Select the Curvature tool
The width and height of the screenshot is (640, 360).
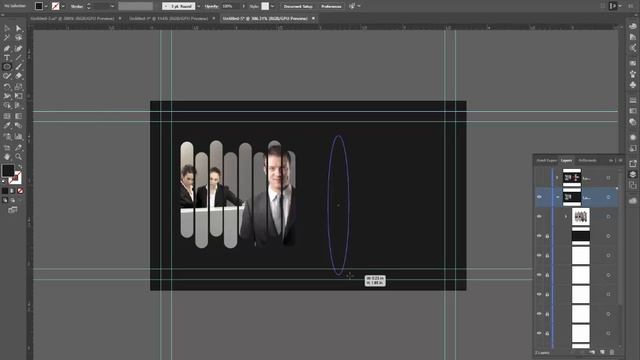click(x=18, y=48)
